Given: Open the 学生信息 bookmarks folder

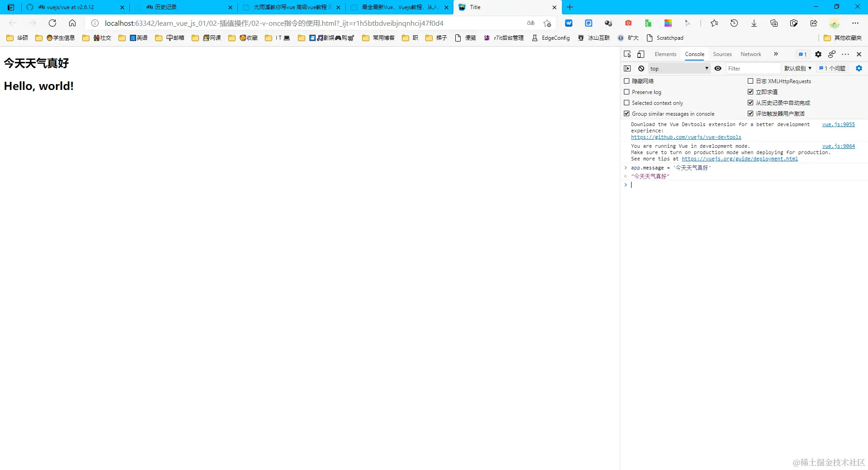Looking at the screenshot, I should [x=55, y=38].
